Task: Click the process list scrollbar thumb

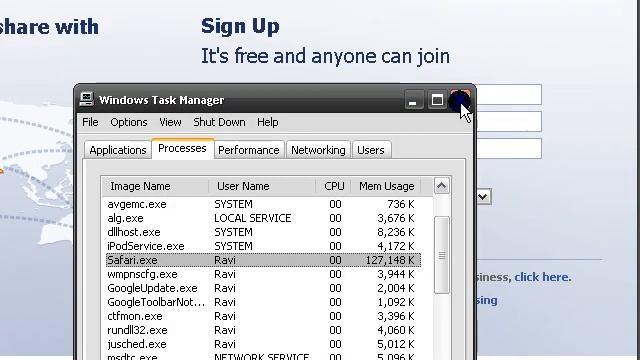Action: pyautogui.click(x=442, y=255)
